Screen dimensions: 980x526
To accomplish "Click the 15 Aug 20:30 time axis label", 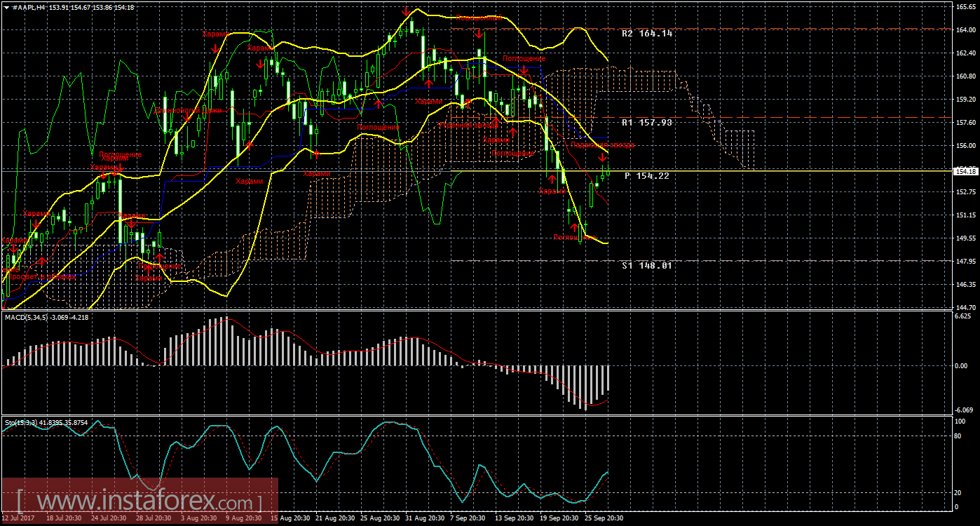I will 290,518.
